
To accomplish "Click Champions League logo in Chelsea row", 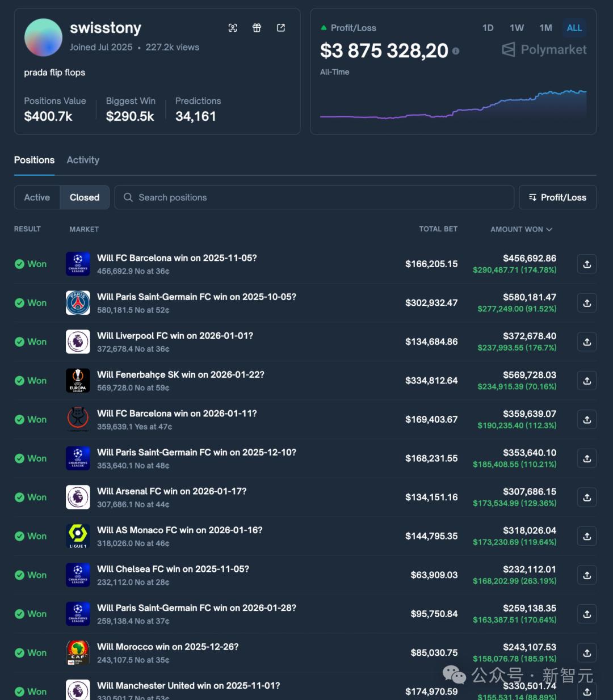I will (x=78, y=575).
